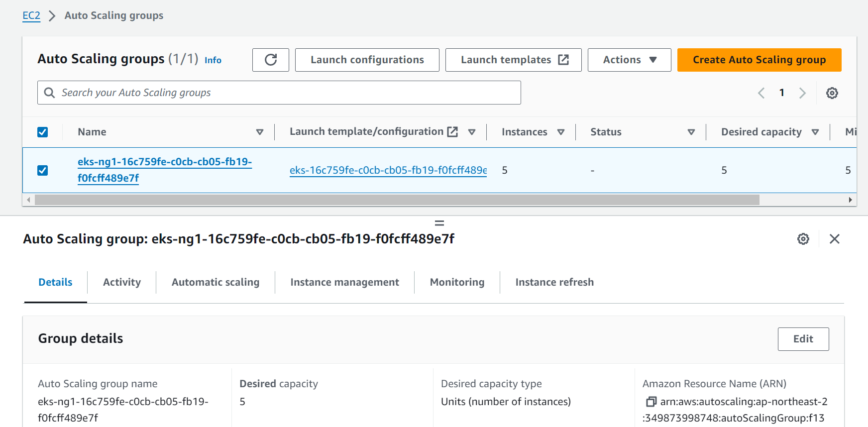Click the refresh icon button
The image size is (868, 427).
pyautogui.click(x=271, y=60)
